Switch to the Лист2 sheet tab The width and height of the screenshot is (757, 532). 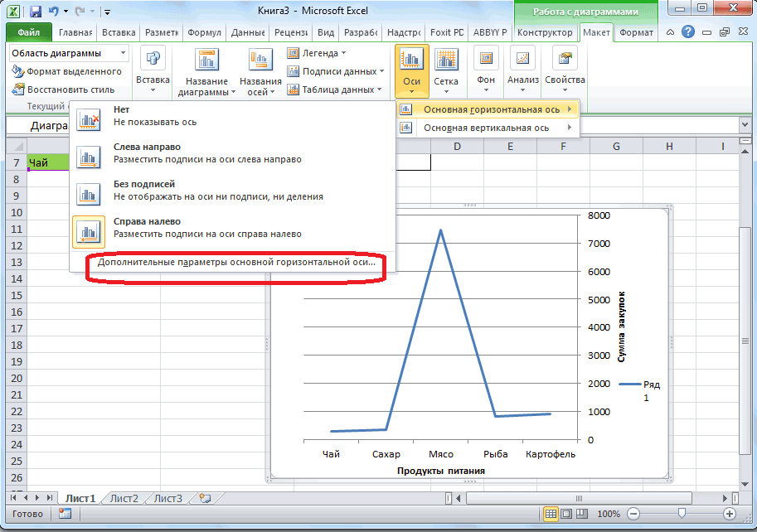124,498
